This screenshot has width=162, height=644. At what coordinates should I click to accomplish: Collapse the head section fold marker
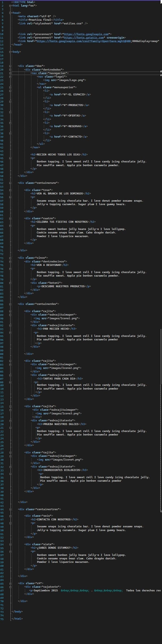coord(10,13)
